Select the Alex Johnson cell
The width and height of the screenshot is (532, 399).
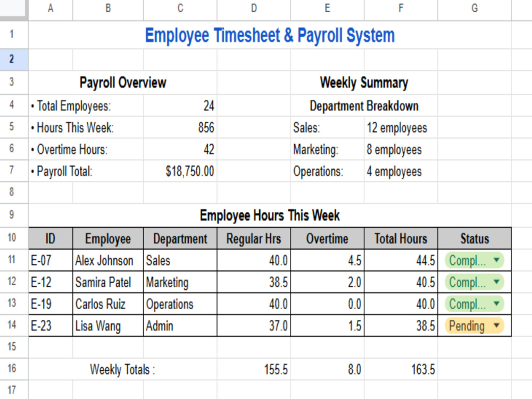(108, 261)
